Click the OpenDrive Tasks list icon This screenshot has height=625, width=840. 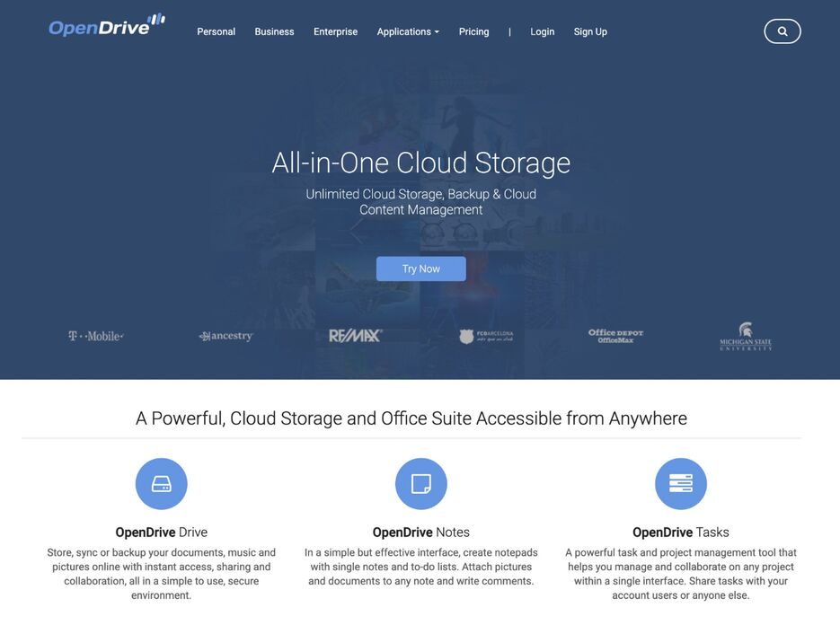(x=681, y=484)
